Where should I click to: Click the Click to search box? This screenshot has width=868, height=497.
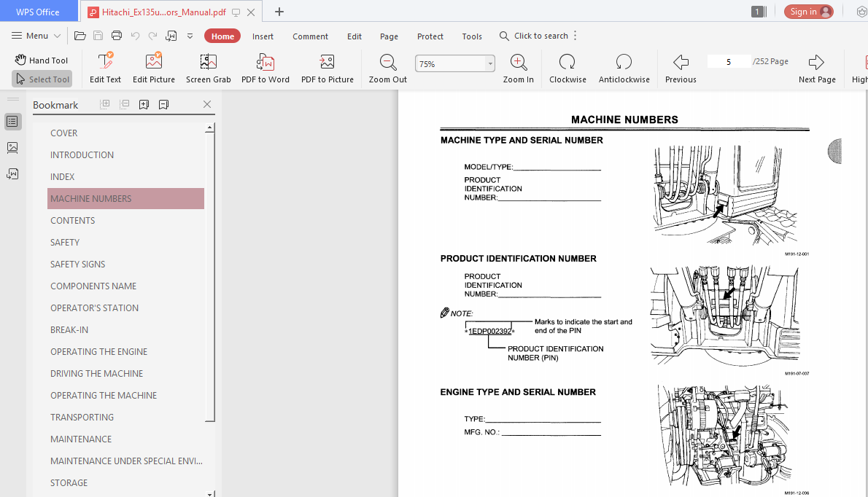pyautogui.click(x=534, y=36)
